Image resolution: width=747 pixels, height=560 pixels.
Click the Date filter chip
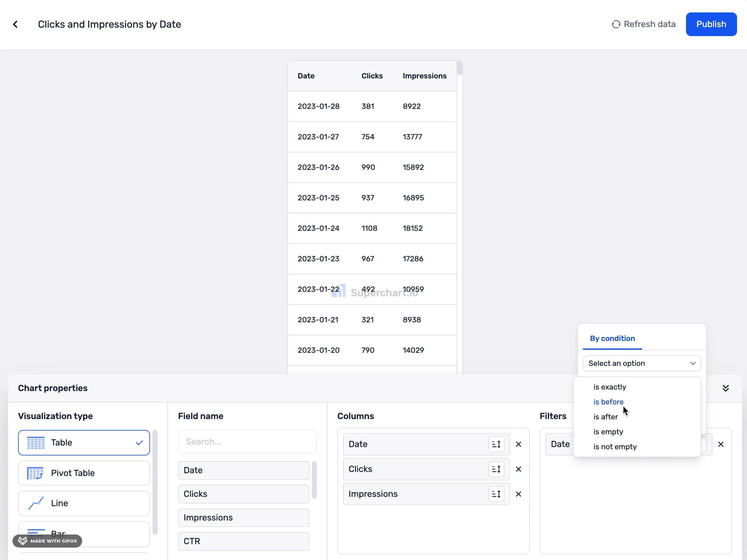[x=560, y=444]
